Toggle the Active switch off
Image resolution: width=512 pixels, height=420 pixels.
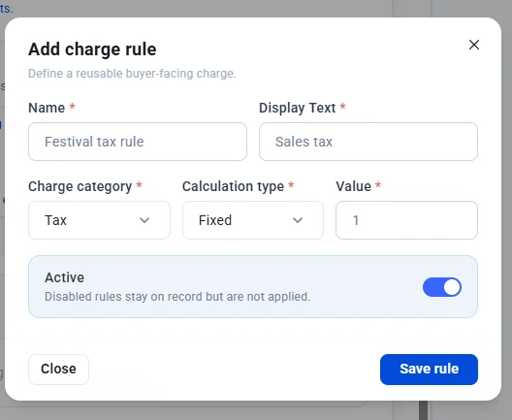(x=442, y=287)
